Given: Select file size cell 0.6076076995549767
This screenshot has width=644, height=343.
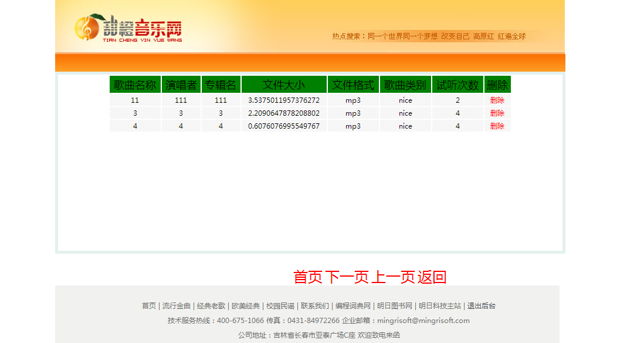Looking at the screenshot, I should [284, 126].
